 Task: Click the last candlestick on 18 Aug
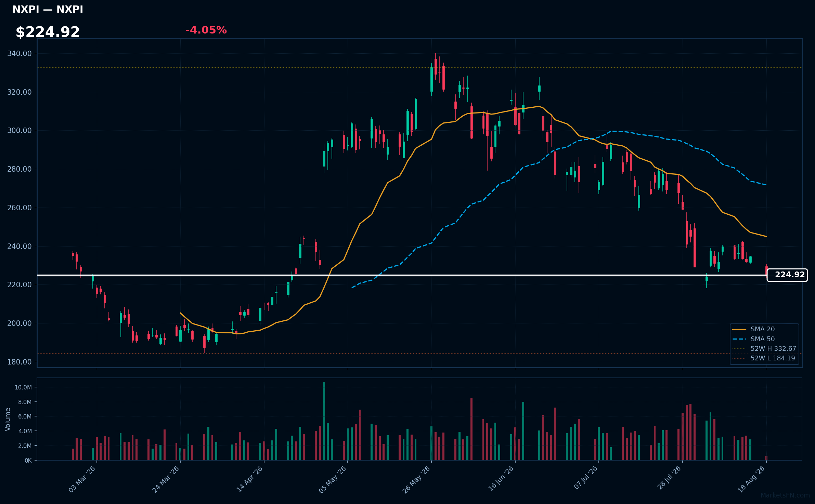(766, 270)
